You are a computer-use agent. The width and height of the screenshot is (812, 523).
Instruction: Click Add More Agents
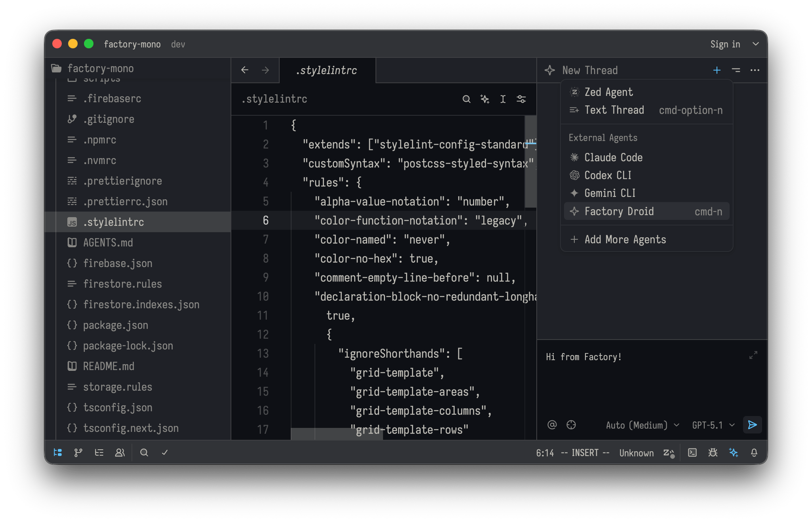coord(646,239)
